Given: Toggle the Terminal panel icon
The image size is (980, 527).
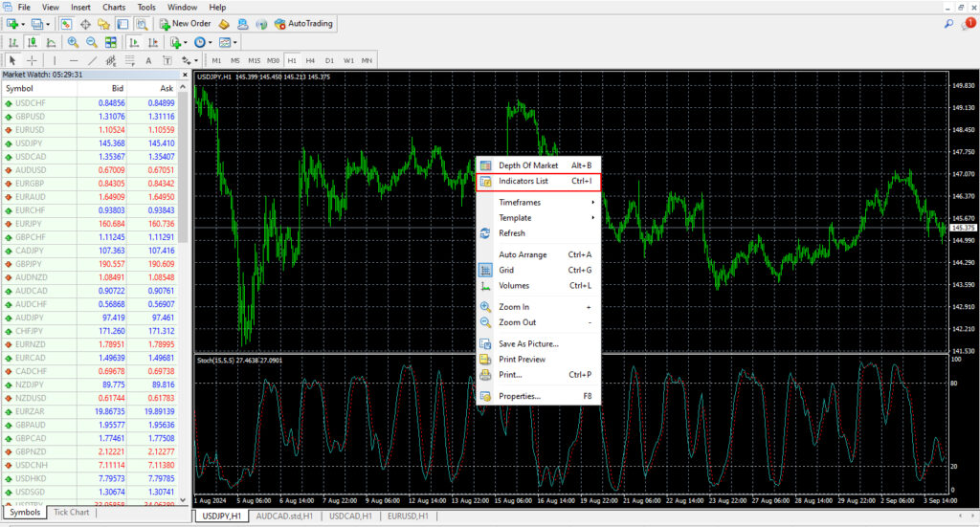Looking at the screenshot, I should (122, 24).
